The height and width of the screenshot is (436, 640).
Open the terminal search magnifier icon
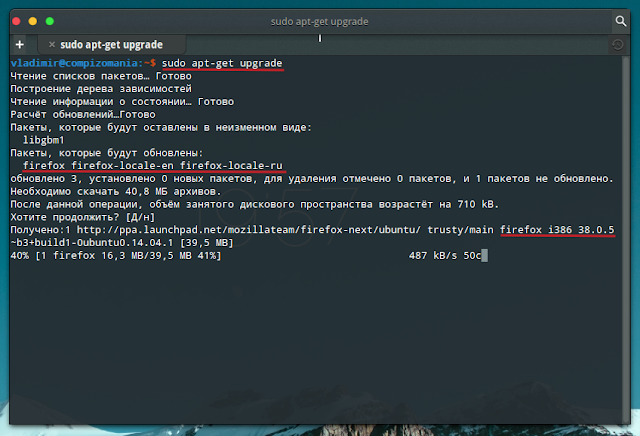(x=620, y=21)
